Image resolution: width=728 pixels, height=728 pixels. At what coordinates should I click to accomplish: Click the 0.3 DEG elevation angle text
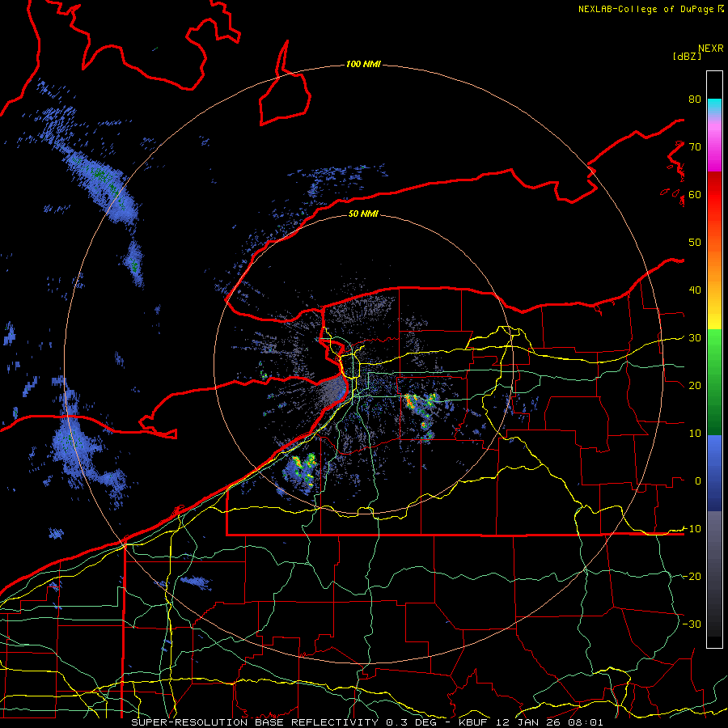coord(413,722)
